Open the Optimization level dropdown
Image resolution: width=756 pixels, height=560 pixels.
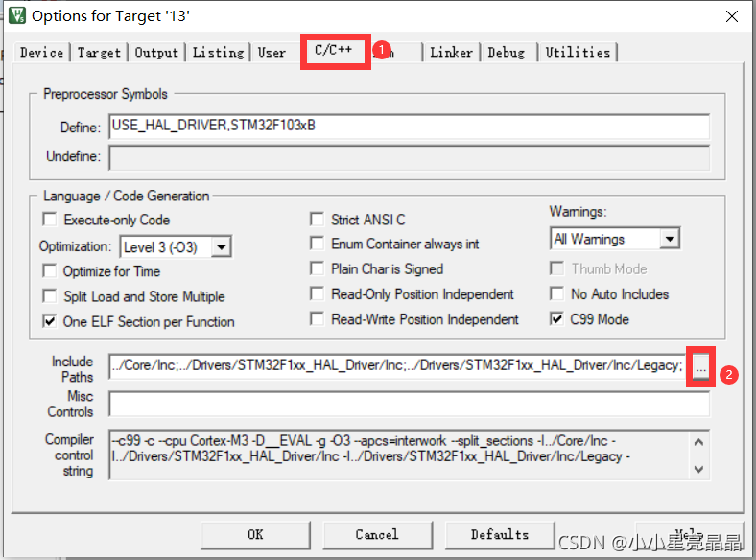pos(222,247)
